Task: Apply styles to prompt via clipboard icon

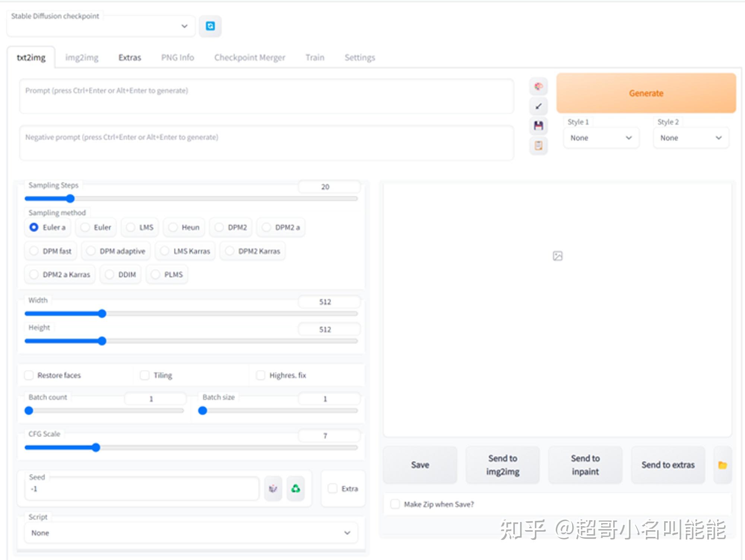Action: (x=538, y=146)
